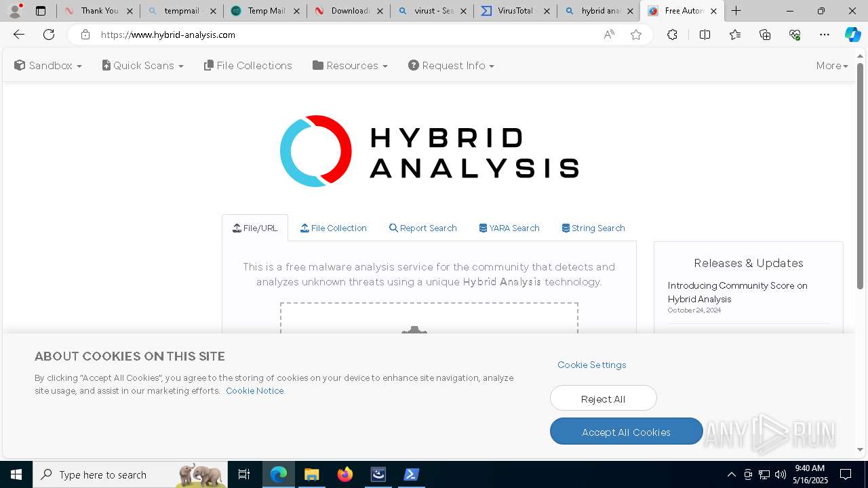Open the volume control icon

coord(781,474)
